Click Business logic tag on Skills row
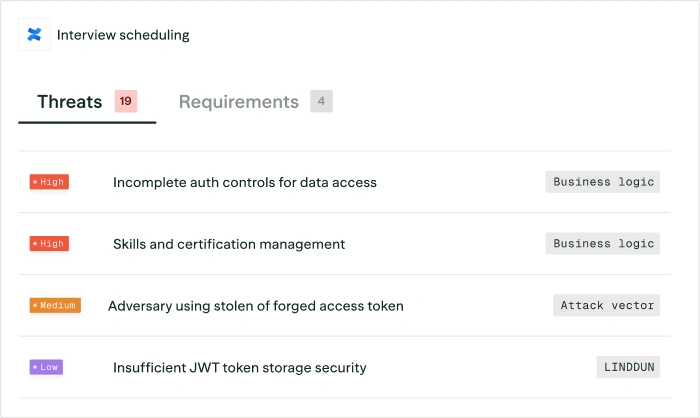 603,243
